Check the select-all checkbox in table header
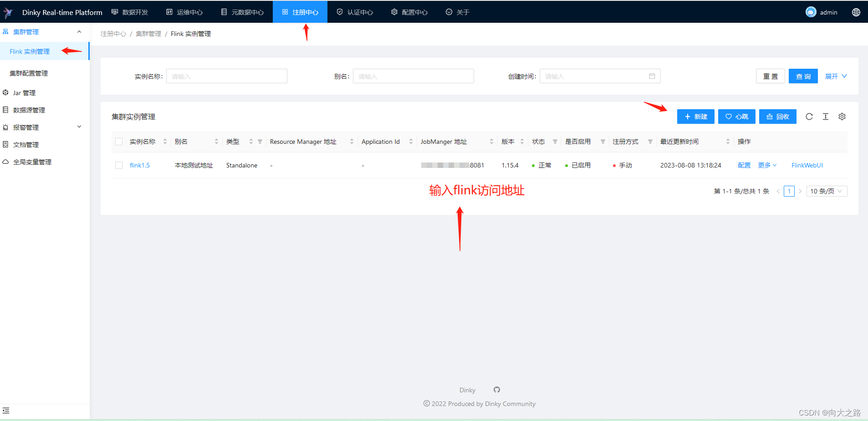The width and height of the screenshot is (868, 421). [x=118, y=141]
